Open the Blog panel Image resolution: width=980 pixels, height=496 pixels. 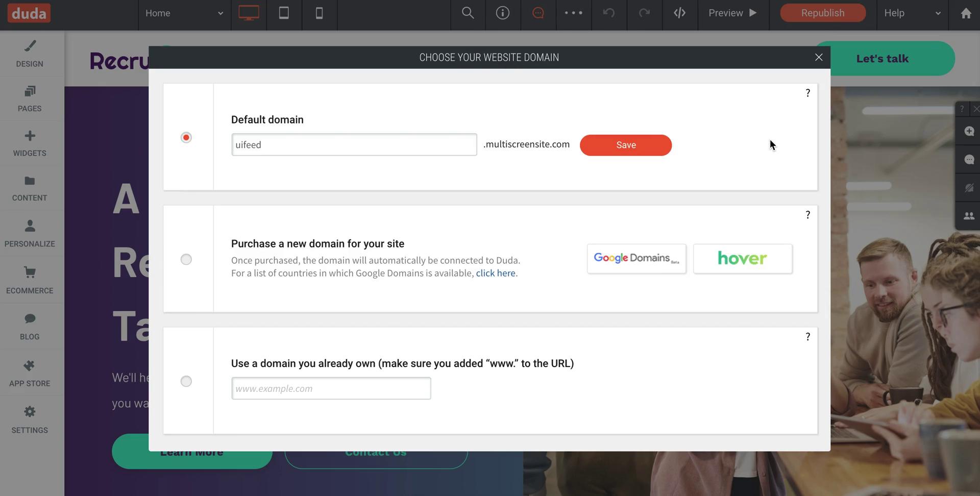[30, 326]
